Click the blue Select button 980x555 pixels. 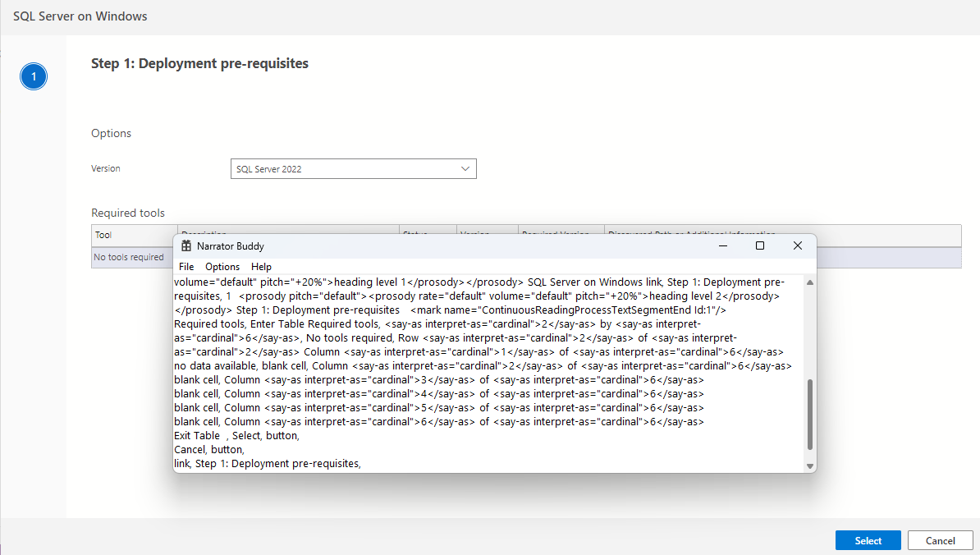click(868, 540)
